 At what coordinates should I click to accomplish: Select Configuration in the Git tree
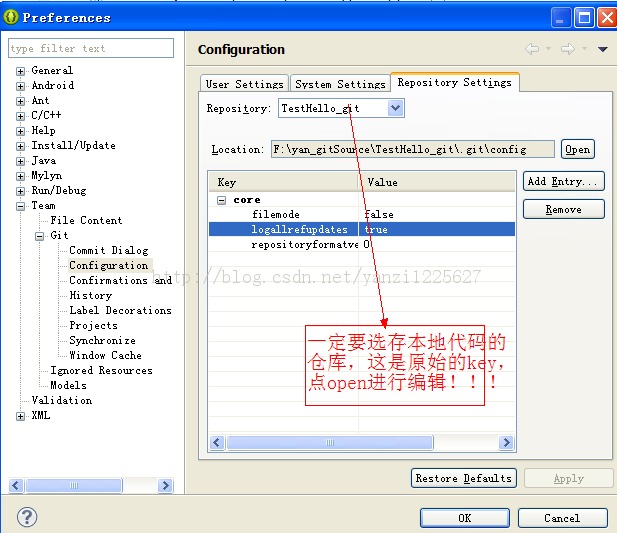point(109,265)
